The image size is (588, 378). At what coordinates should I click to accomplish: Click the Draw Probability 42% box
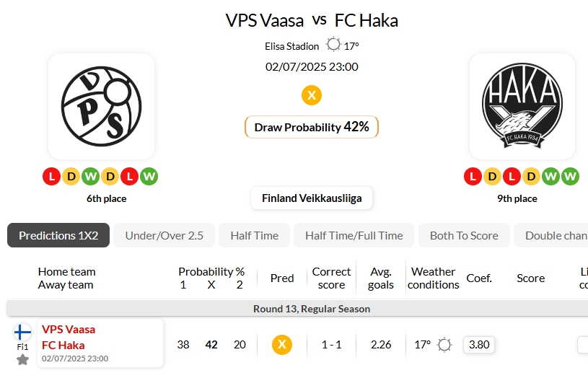[312, 127]
